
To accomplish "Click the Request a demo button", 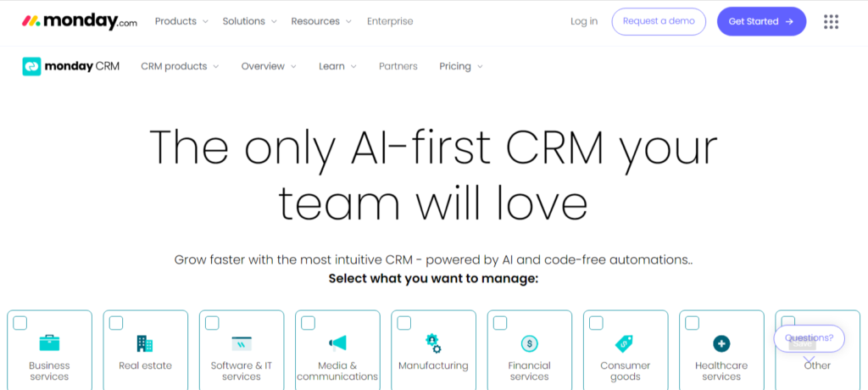I will pyautogui.click(x=659, y=21).
